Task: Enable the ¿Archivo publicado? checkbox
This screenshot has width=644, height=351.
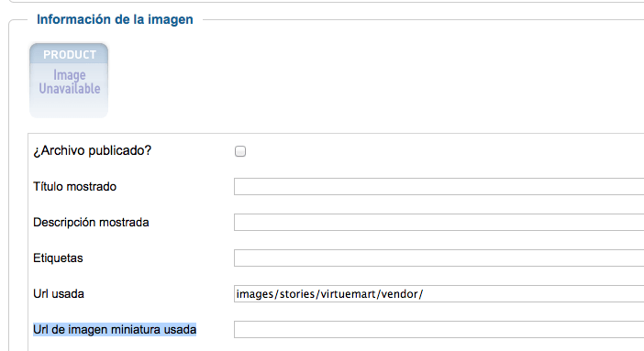Action: click(x=240, y=151)
